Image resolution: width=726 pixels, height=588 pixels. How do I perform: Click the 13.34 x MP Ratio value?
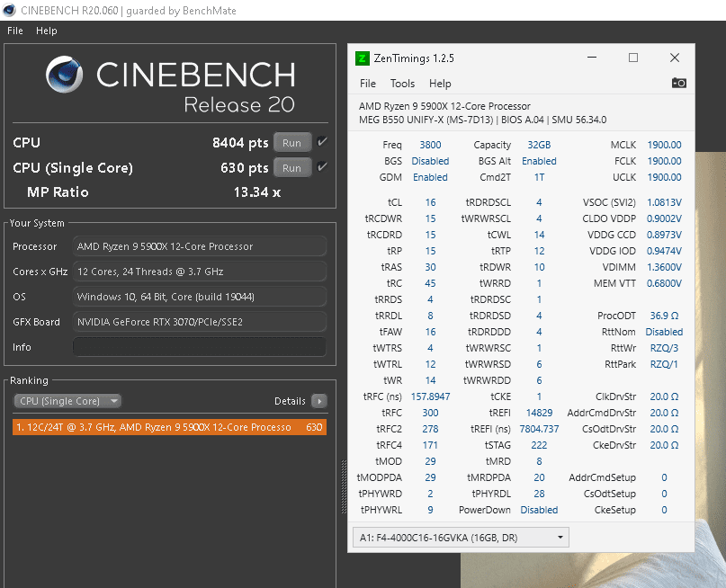click(257, 192)
